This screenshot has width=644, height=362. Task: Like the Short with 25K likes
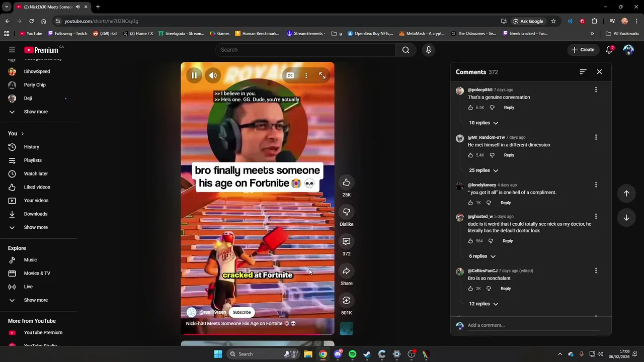coord(346,182)
